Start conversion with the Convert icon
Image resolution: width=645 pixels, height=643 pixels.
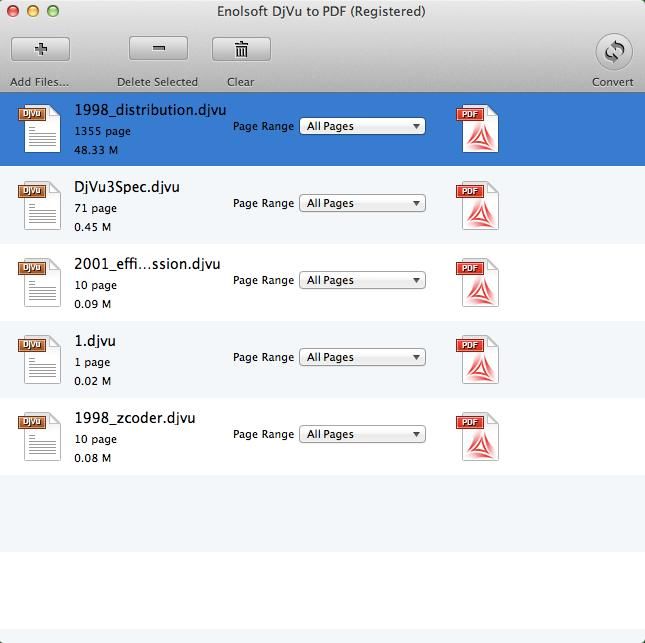tap(613, 51)
